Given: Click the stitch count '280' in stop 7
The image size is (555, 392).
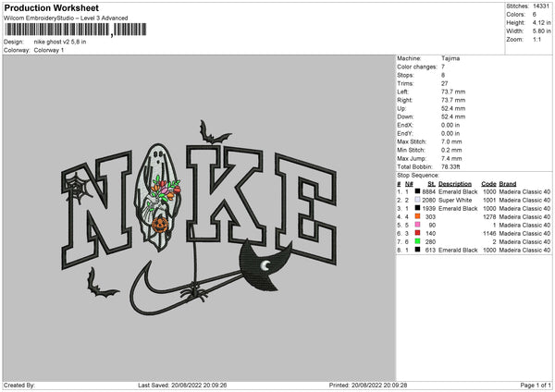Looking at the screenshot, I should [430, 242].
